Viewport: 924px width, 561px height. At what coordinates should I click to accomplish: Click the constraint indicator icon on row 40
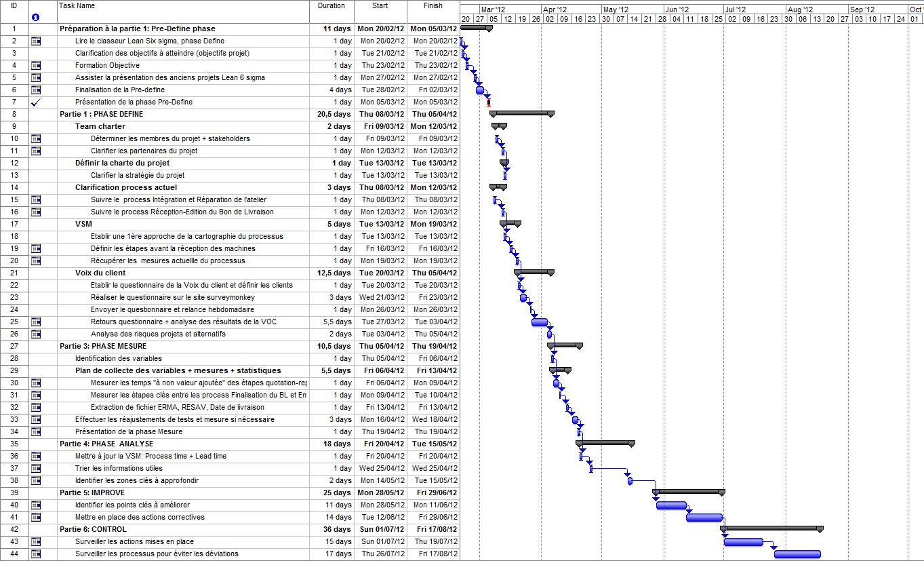[35, 505]
